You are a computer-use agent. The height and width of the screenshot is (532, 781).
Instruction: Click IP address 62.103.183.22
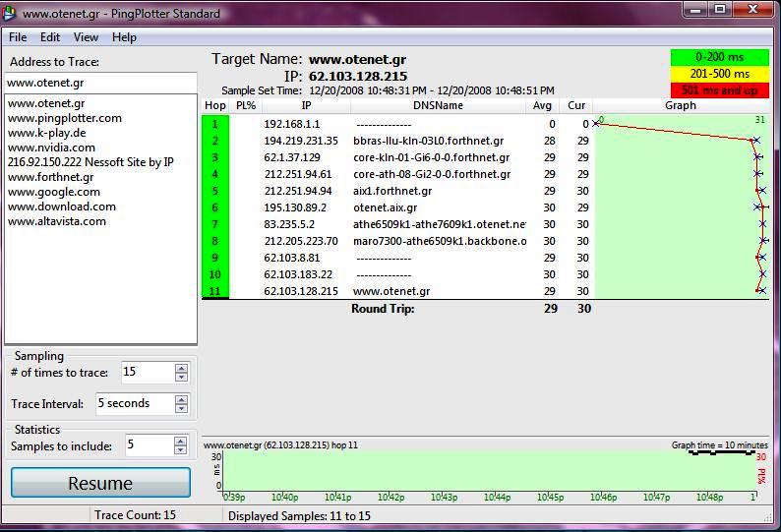pyautogui.click(x=298, y=274)
